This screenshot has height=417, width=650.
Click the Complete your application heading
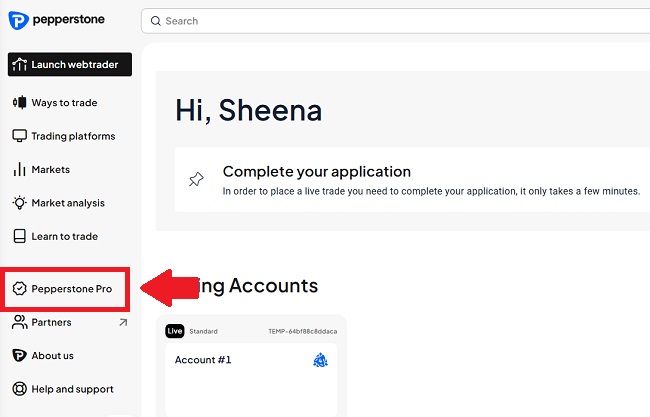click(x=317, y=172)
